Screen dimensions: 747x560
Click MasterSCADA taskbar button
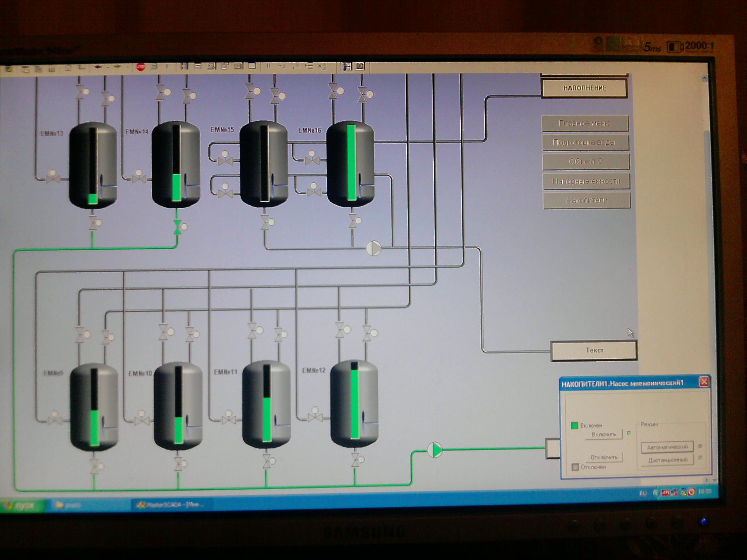click(x=171, y=505)
